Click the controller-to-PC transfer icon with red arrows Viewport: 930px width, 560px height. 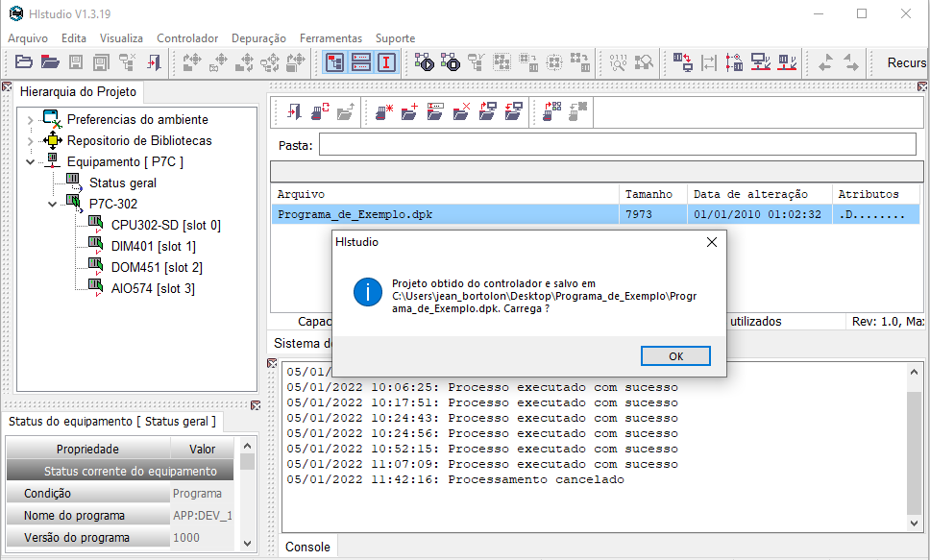683,61
